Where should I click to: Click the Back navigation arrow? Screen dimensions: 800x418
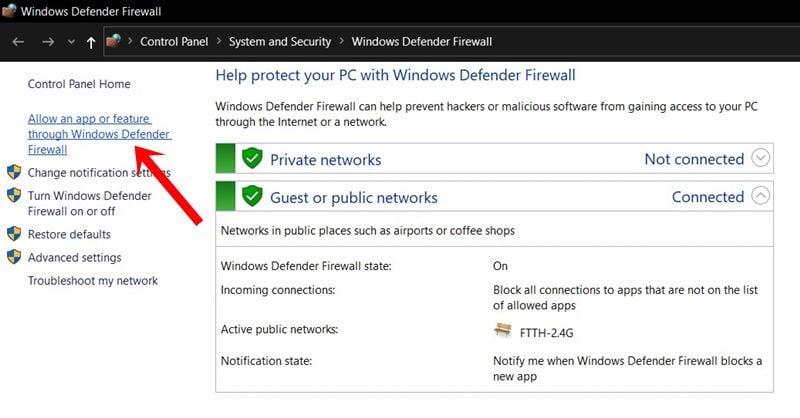[18, 42]
